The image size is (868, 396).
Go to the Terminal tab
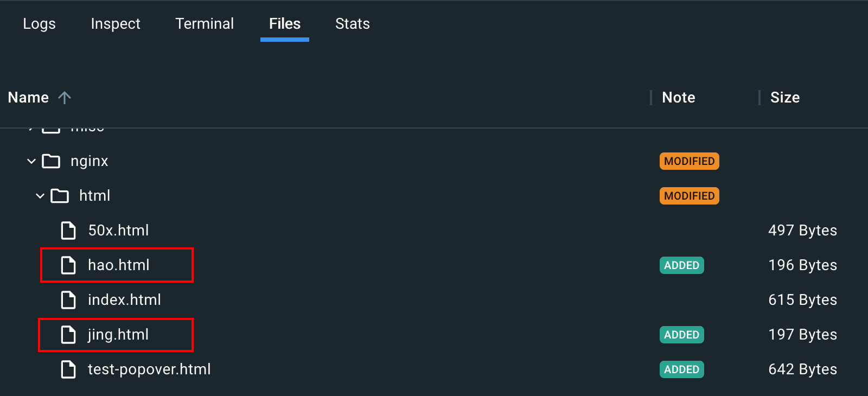pos(205,24)
